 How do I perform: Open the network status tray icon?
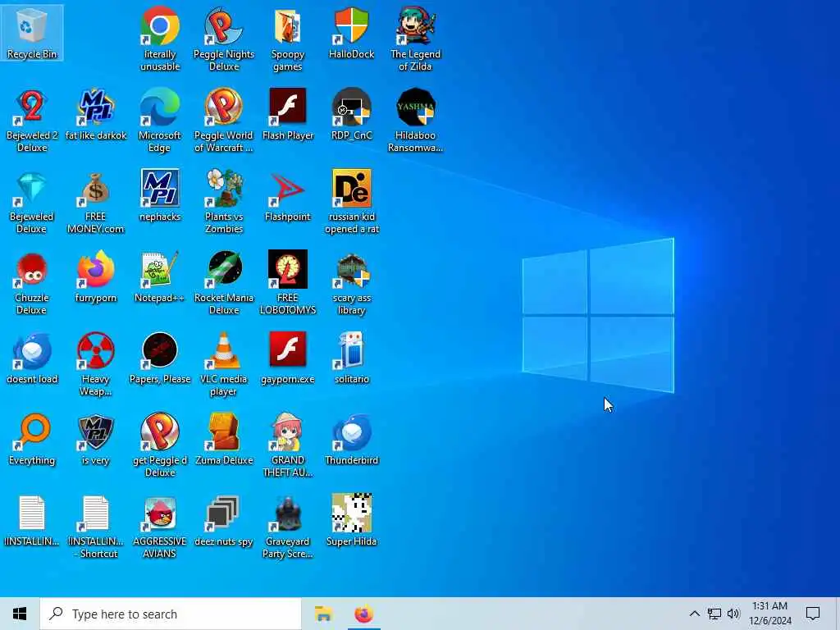(714, 614)
